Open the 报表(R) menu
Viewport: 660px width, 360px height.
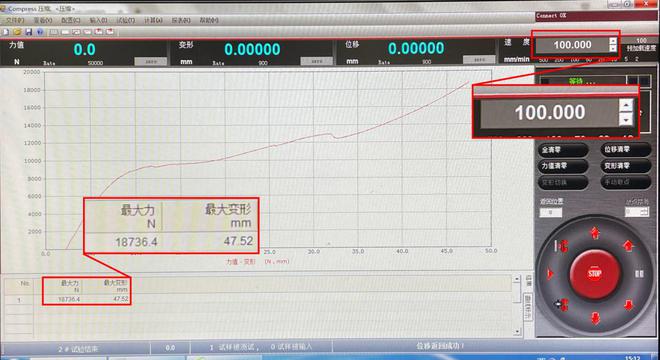(x=181, y=20)
